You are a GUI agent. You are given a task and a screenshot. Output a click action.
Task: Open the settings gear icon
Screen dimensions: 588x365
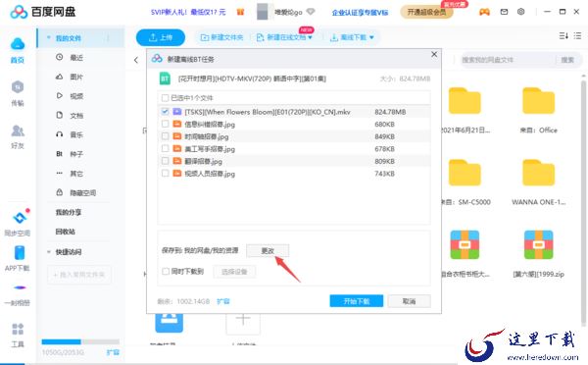tap(521, 12)
